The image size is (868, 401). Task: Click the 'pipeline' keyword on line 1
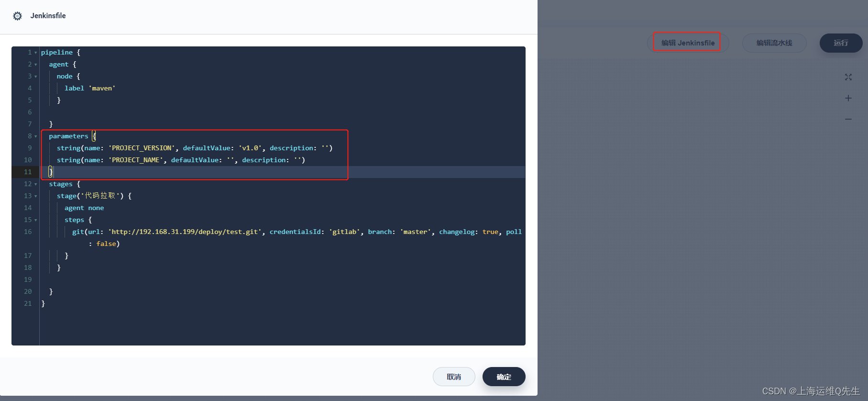point(57,52)
